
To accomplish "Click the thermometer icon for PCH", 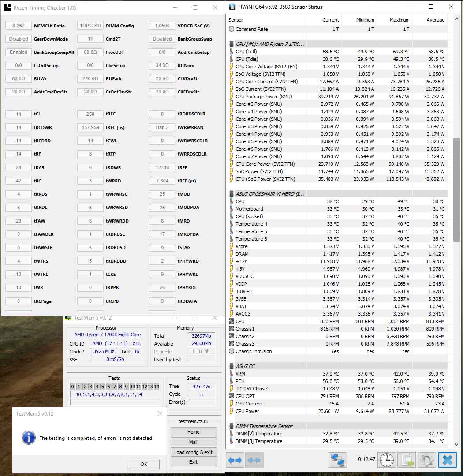I will pos(231,381).
